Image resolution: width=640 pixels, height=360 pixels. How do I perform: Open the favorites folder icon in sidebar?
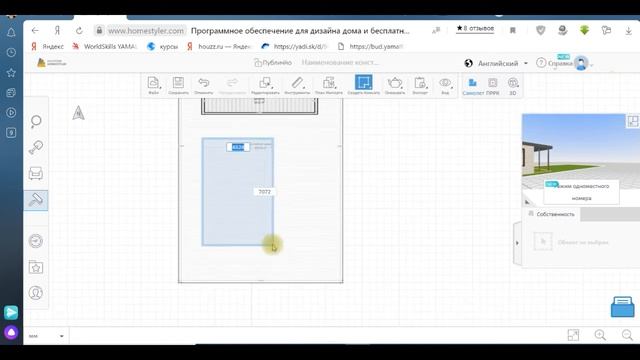(x=36, y=267)
